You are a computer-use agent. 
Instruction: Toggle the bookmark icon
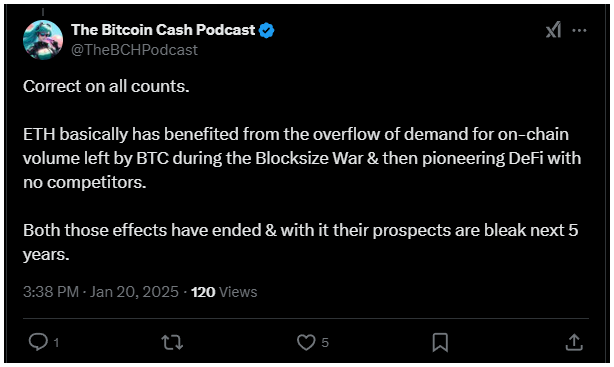[x=440, y=343]
